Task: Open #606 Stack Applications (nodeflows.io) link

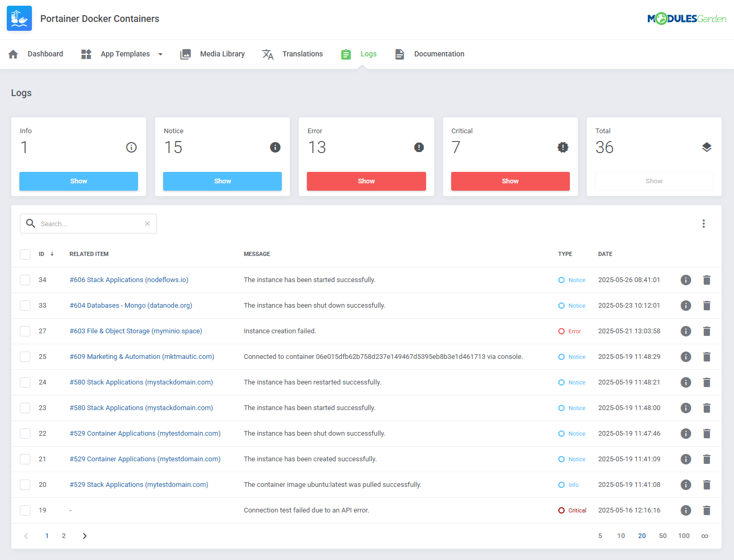Action: 129,280
